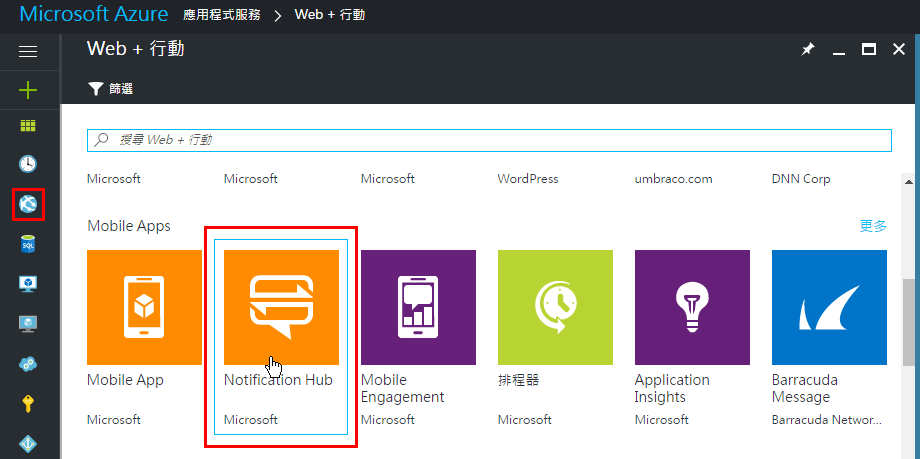
Task: Open classic virtual machines gray monitor icon
Action: pyautogui.click(x=28, y=323)
